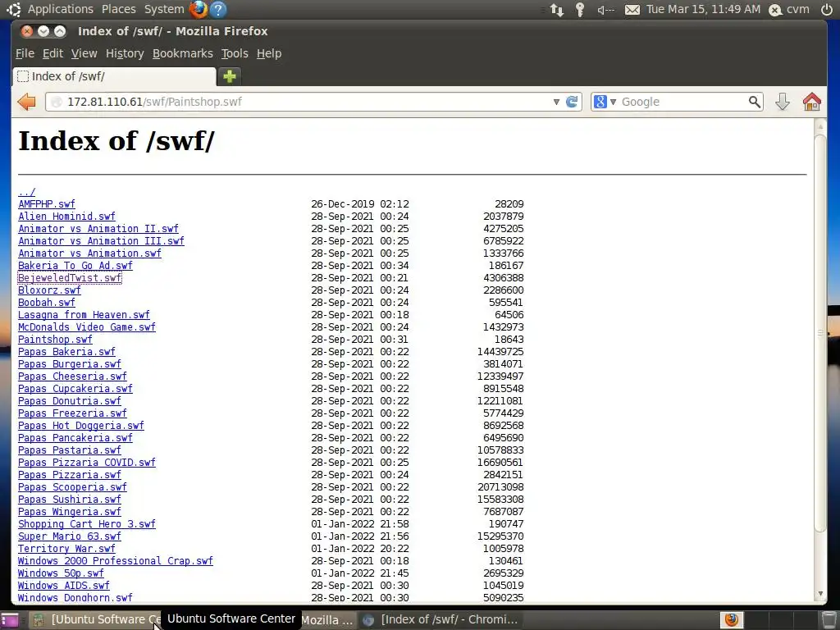840x630 pixels.
Task: Open the Edit menu
Action: coord(52,53)
